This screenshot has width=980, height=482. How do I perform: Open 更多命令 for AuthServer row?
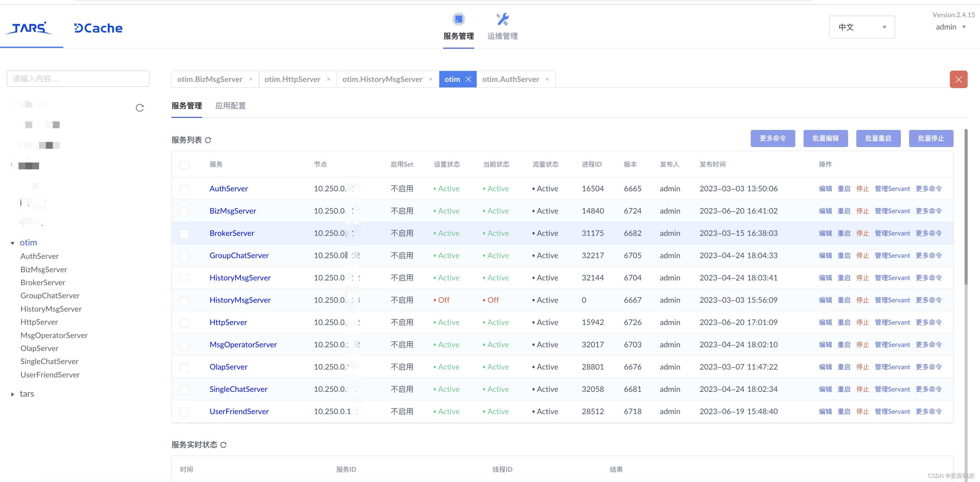(928, 189)
